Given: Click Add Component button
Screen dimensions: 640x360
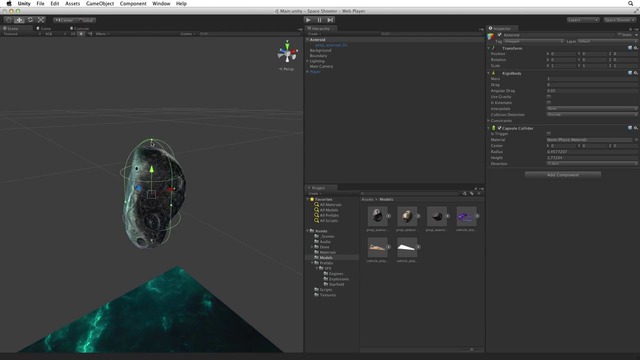Looking at the screenshot, I should click(563, 175).
